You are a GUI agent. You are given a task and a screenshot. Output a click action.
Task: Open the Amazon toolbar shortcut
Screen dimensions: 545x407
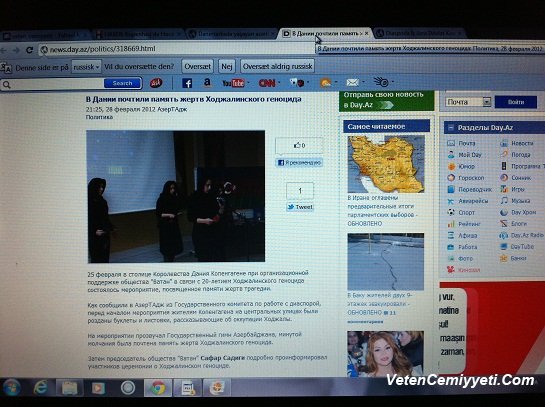tap(207, 82)
